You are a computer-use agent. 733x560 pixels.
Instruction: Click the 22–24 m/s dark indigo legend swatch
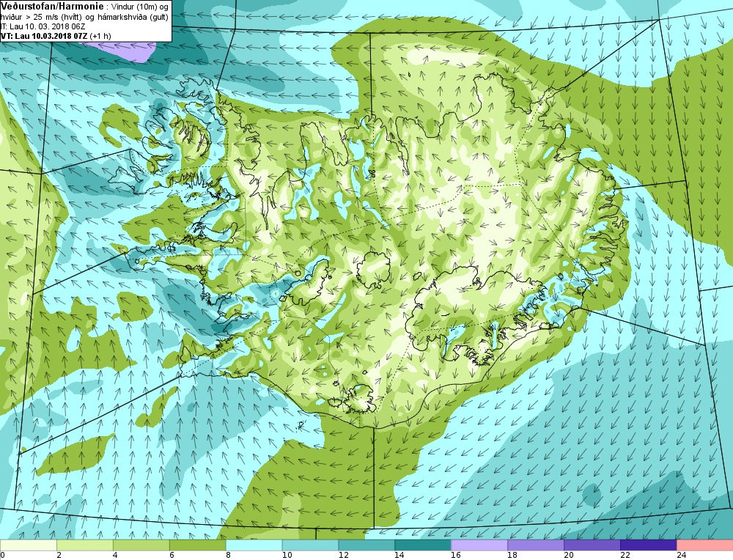coord(649,545)
